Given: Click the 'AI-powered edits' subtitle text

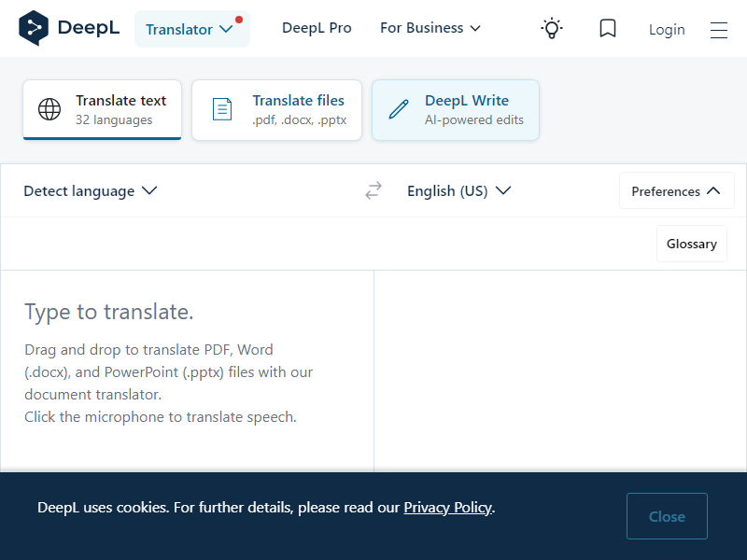Looking at the screenshot, I should click(x=474, y=120).
